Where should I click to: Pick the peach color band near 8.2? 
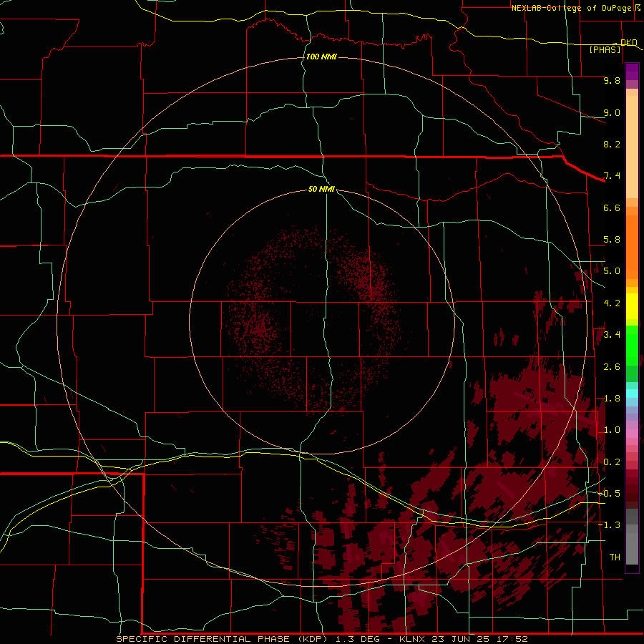(x=632, y=147)
